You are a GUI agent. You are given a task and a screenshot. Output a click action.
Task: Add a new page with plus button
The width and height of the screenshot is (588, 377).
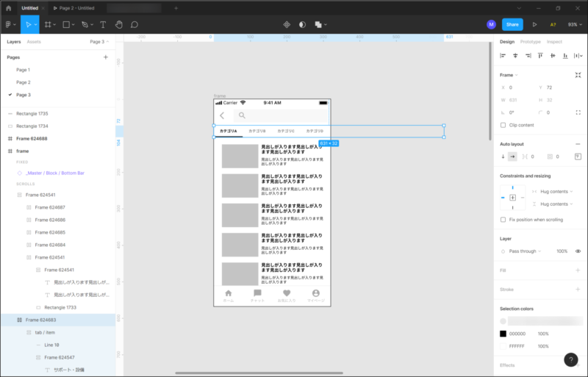(106, 57)
